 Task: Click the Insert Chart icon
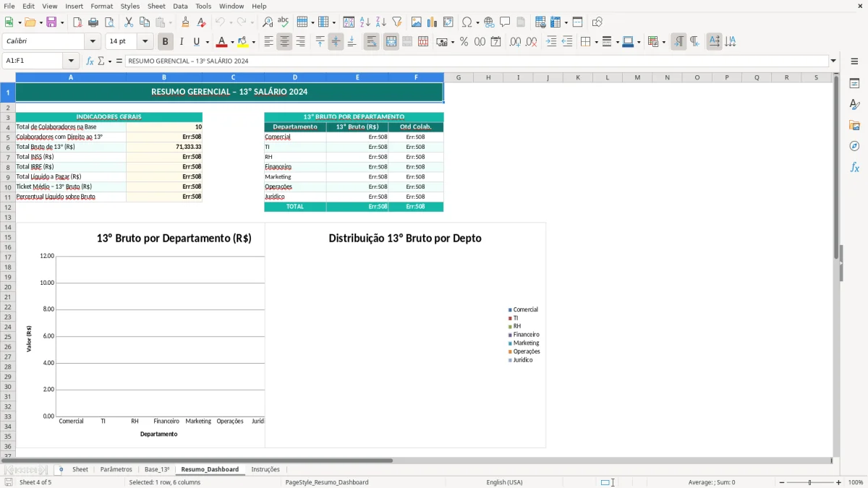click(x=433, y=22)
